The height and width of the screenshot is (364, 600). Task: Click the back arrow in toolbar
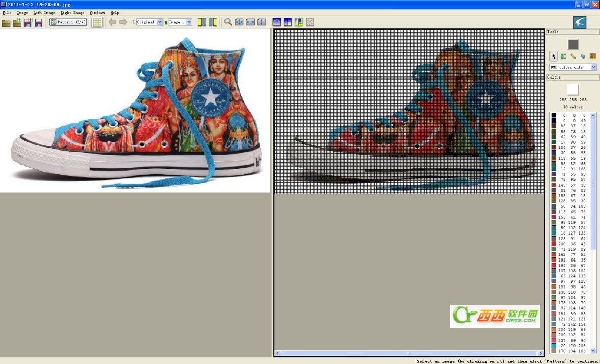tap(112, 22)
